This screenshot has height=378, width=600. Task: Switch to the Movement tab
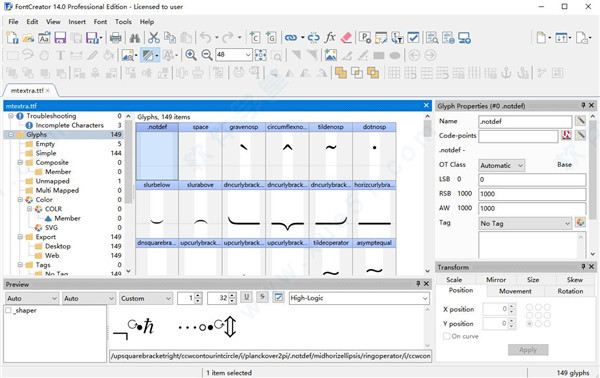pyautogui.click(x=515, y=291)
